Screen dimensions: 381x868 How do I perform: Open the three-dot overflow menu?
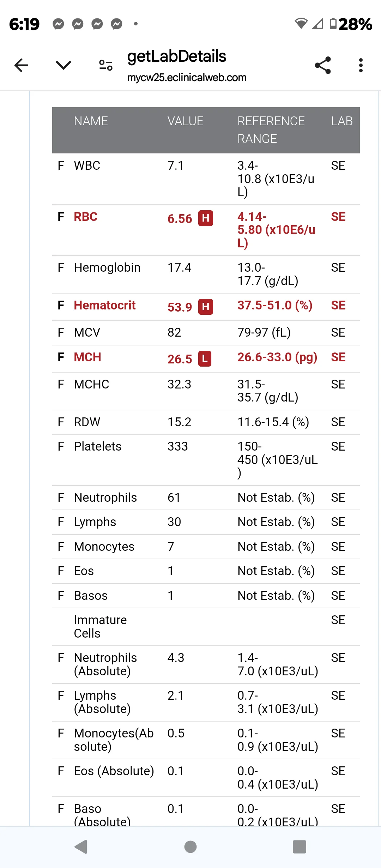tap(361, 65)
